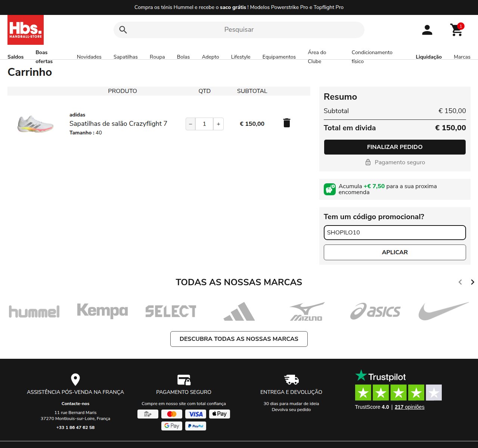This screenshot has height=448, width=478.
Task: Click the PayPal payment icon
Action: click(x=196, y=426)
